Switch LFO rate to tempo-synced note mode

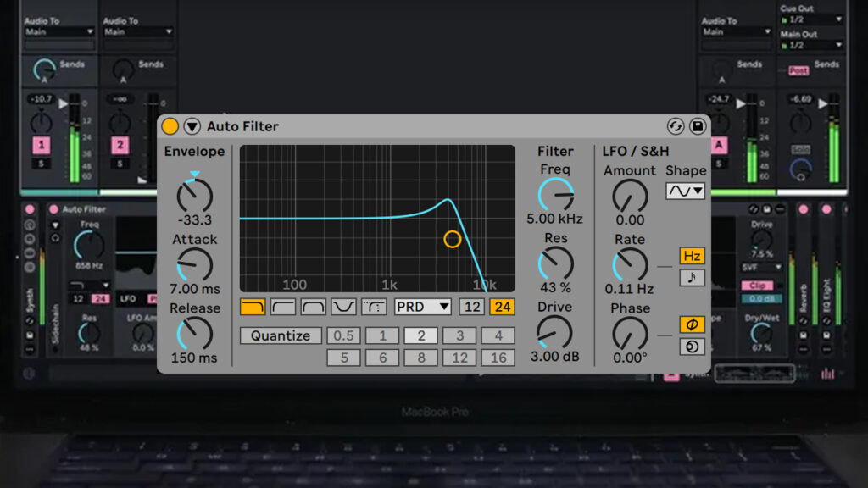pos(692,278)
